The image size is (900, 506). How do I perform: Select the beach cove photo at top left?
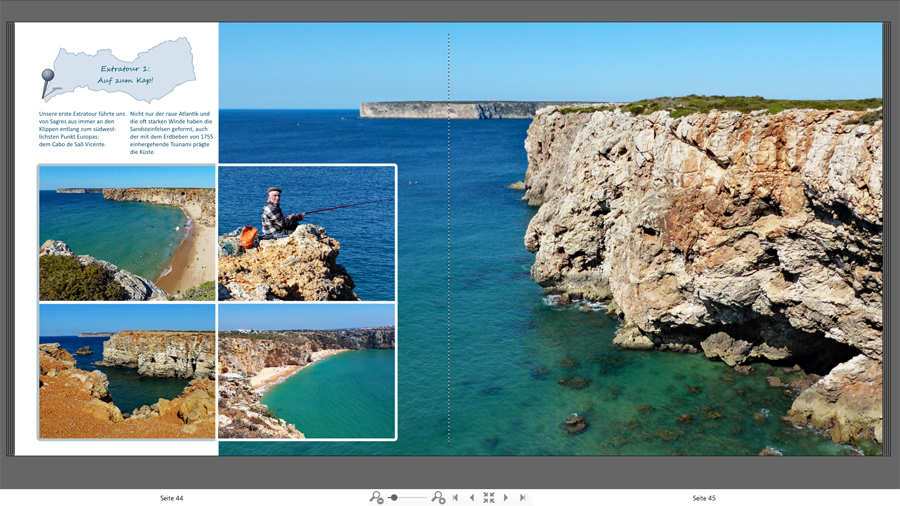(x=127, y=233)
